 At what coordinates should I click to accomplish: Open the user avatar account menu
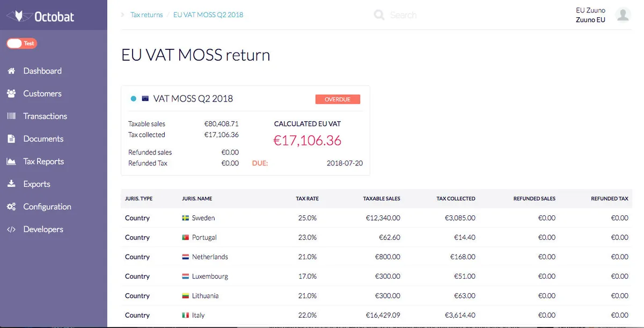click(x=623, y=14)
